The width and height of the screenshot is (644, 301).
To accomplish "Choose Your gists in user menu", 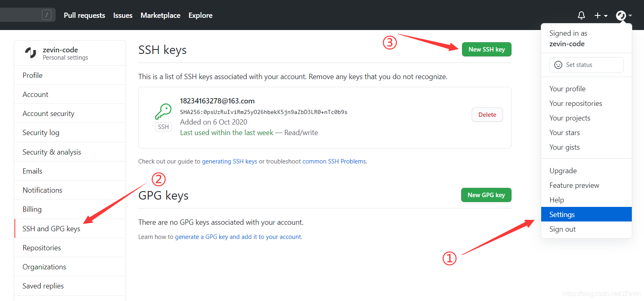I will [x=586, y=147].
